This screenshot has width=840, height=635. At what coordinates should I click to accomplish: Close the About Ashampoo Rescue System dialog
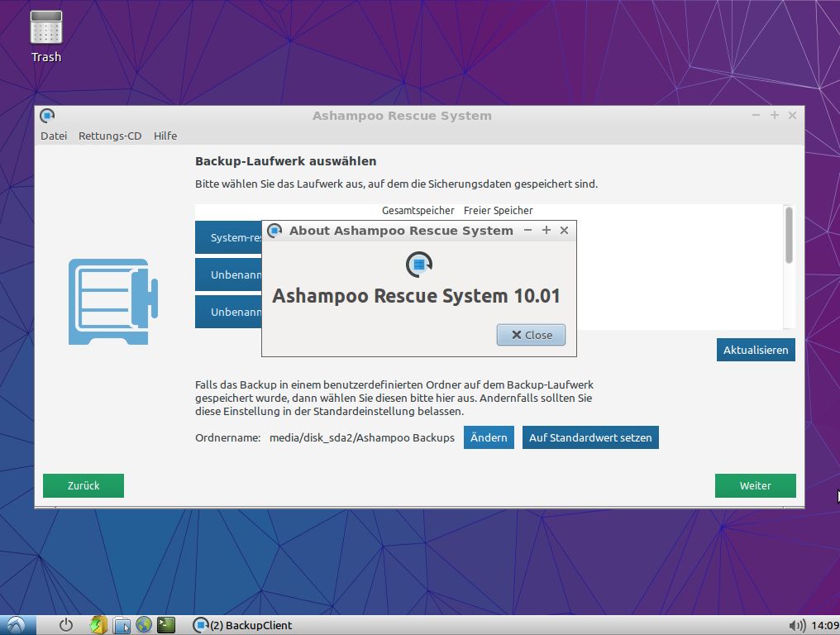(x=531, y=335)
